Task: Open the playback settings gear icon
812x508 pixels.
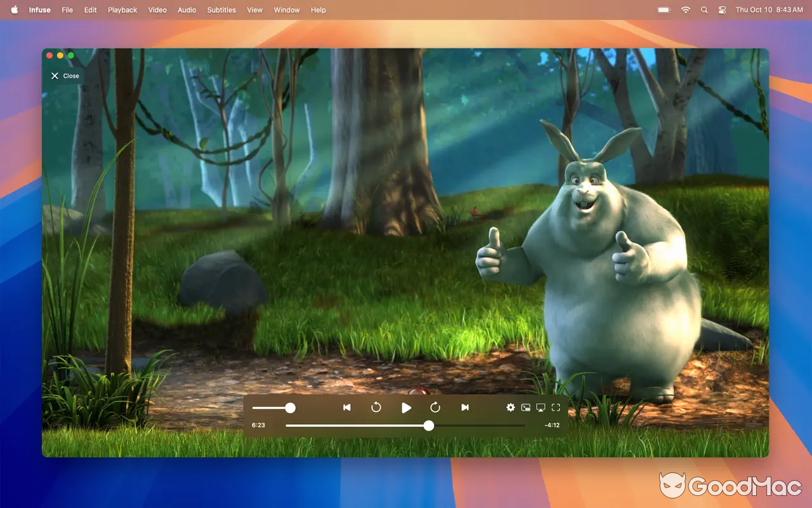Action: pyautogui.click(x=511, y=408)
